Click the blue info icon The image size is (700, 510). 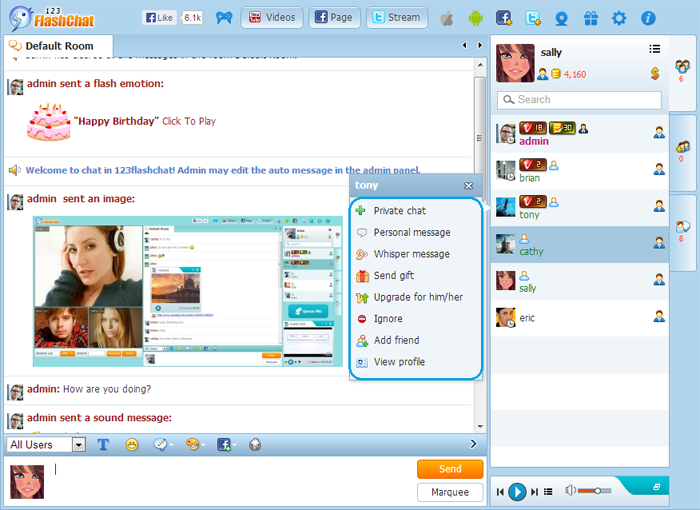[648, 18]
